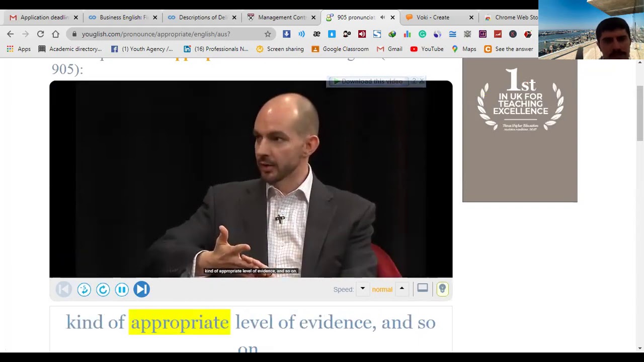Click the highlighted word appropriate
Screen dimensions: 644x362
tap(180, 322)
